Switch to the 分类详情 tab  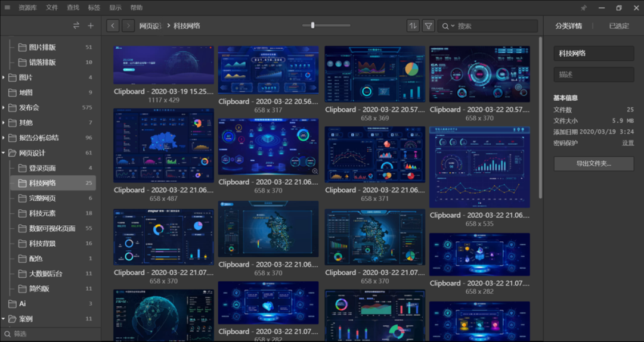pyautogui.click(x=568, y=26)
